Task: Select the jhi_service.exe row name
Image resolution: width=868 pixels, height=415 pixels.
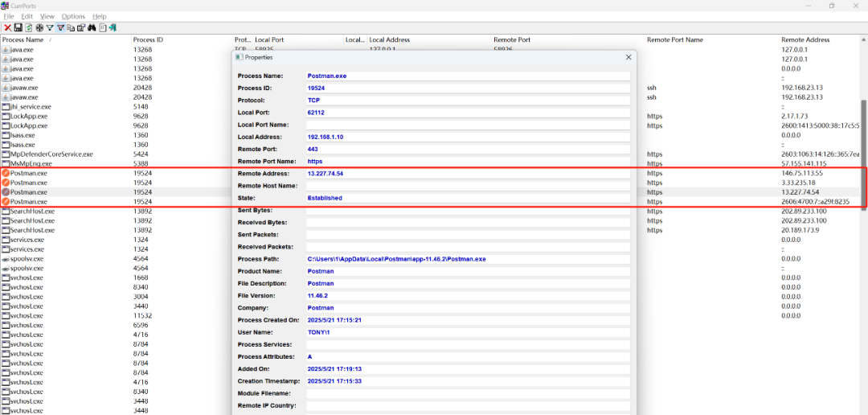Action: click(31, 106)
